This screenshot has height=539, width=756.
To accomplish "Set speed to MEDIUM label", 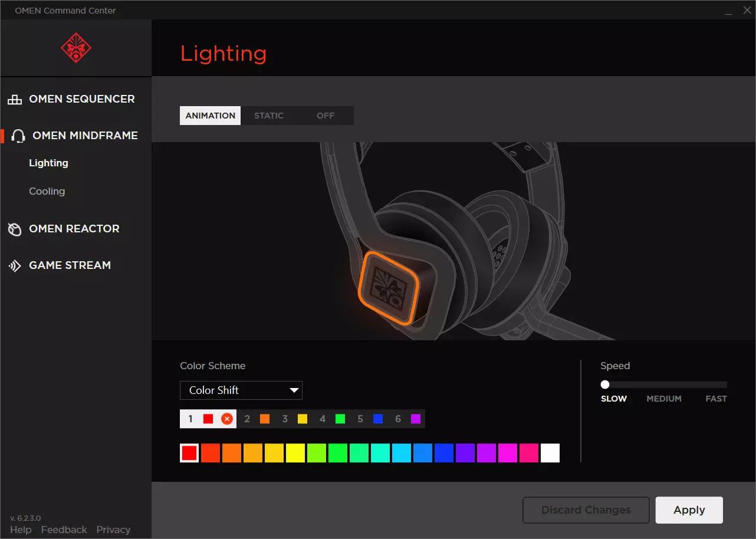I will pos(664,399).
